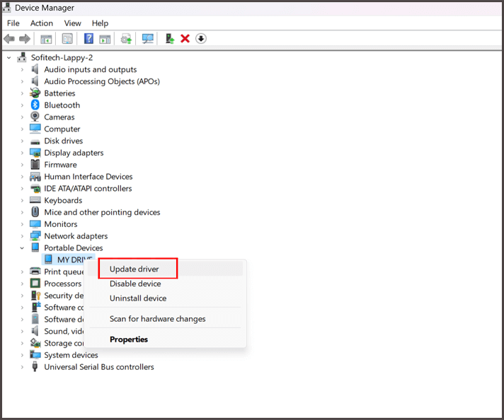Click the Batteries category icon
The image size is (504, 420).
tap(35, 93)
